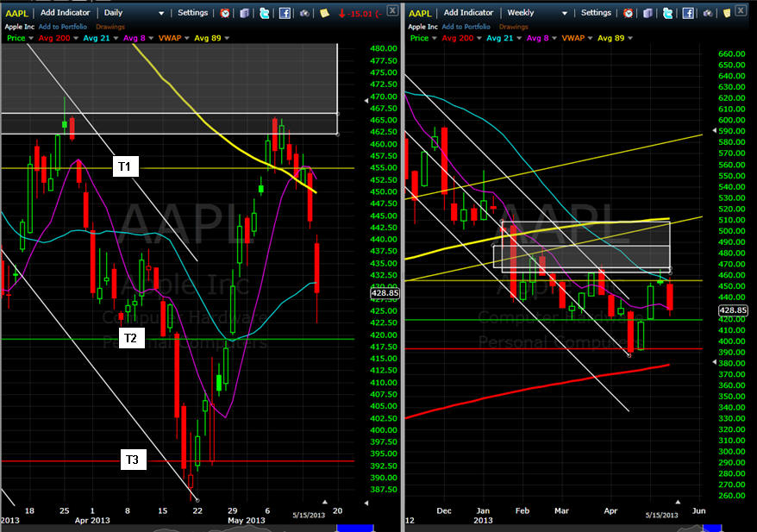Share Daily chart via Twitter icon
Screen dimensions: 757x532
(264, 13)
